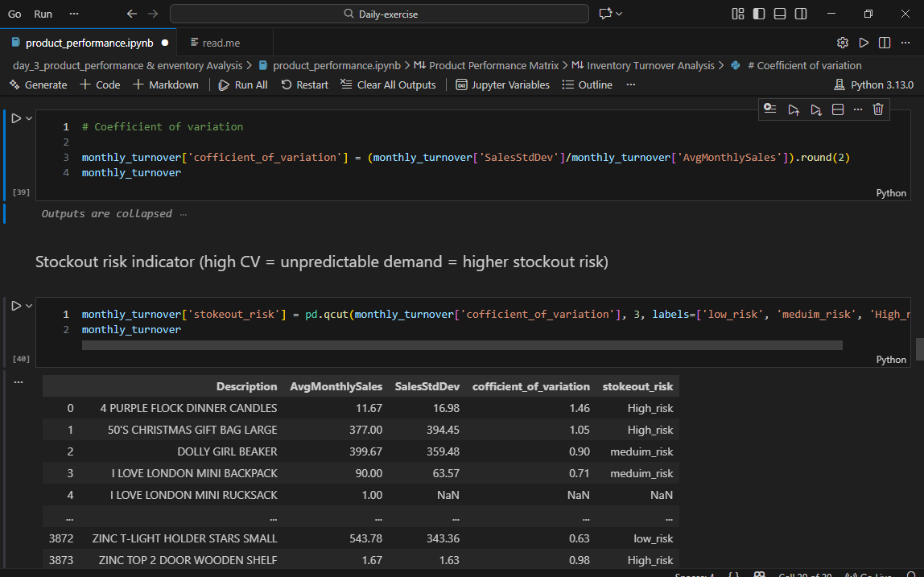The width and height of the screenshot is (924, 577).
Task: Open the Run menu
Action: 43,14
